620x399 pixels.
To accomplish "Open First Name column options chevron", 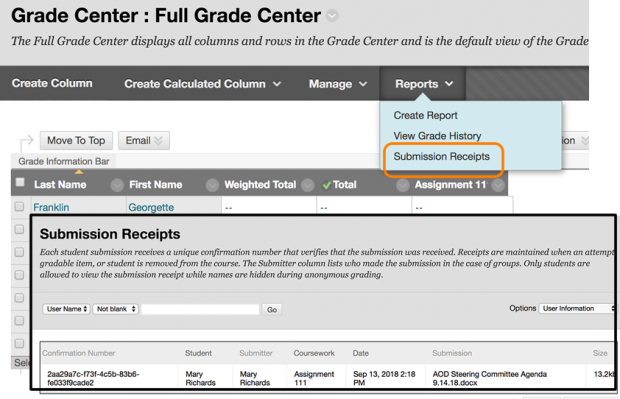I will coord(212,185).
